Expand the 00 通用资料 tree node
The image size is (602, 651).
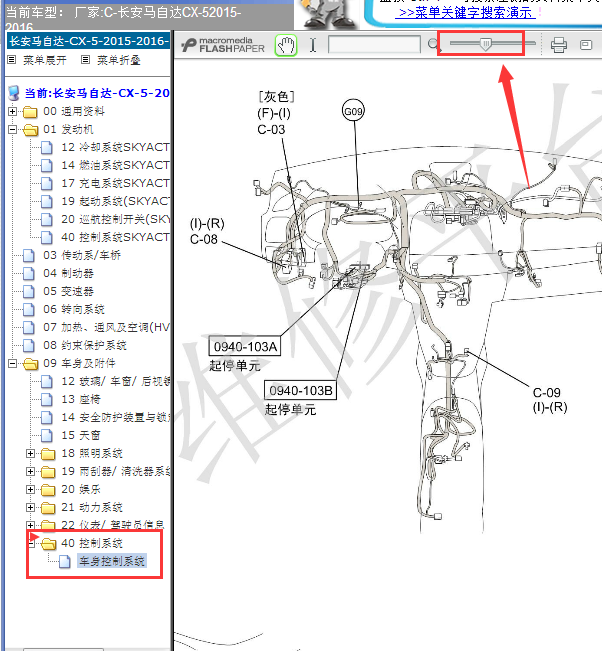pos(13,111)
